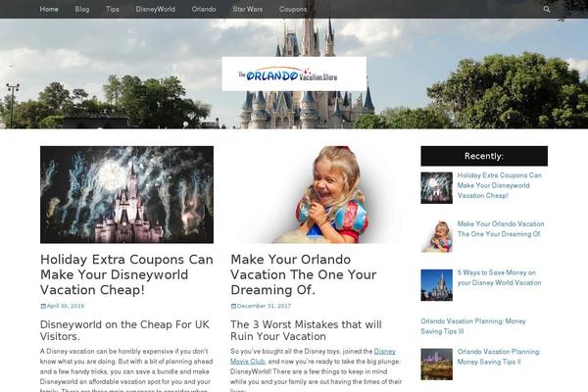Image resolution: width=588 pixels, height=392 pixels.
Task: Open the fireworks castle featured image
Action: pyautogui.click(x=126, y=195)
